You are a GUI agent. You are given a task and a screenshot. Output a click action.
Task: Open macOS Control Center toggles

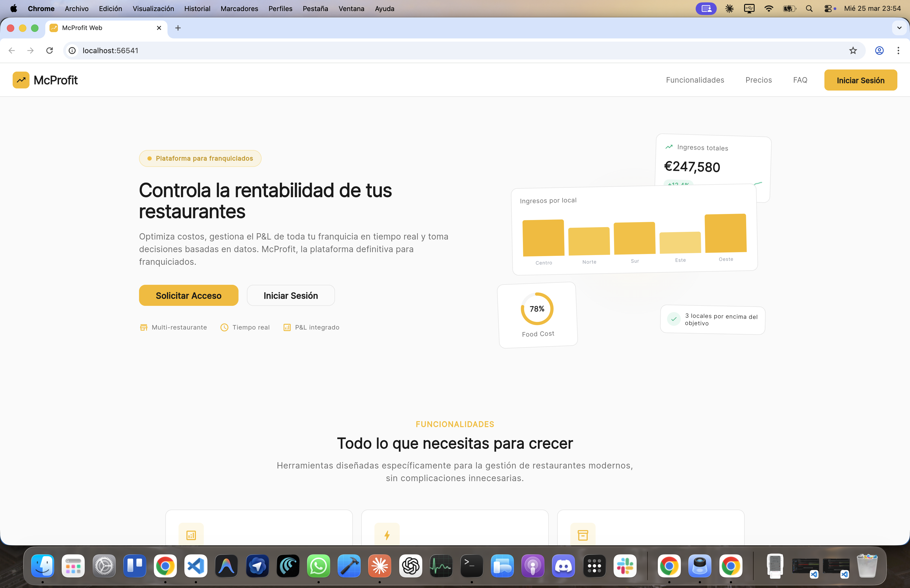[828, 8]
